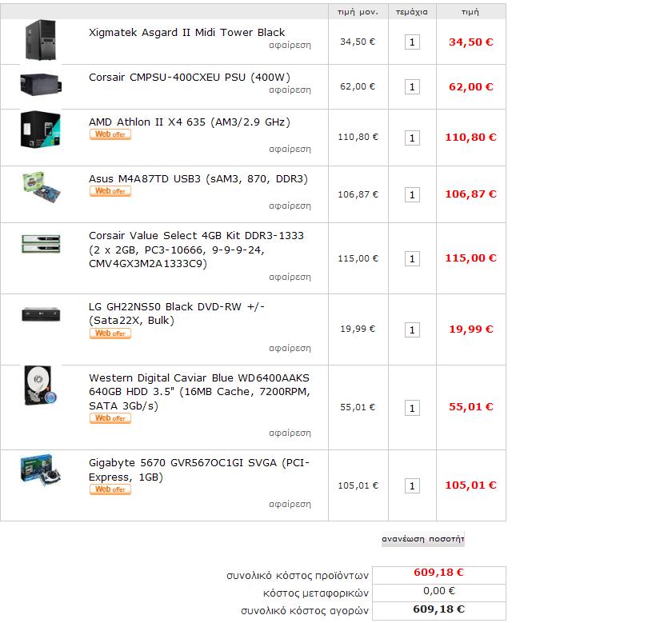Click the Web offer badge under Gigabyte 5670
Image resolution: width=672 pixels, height=623 pixels.
110,489
